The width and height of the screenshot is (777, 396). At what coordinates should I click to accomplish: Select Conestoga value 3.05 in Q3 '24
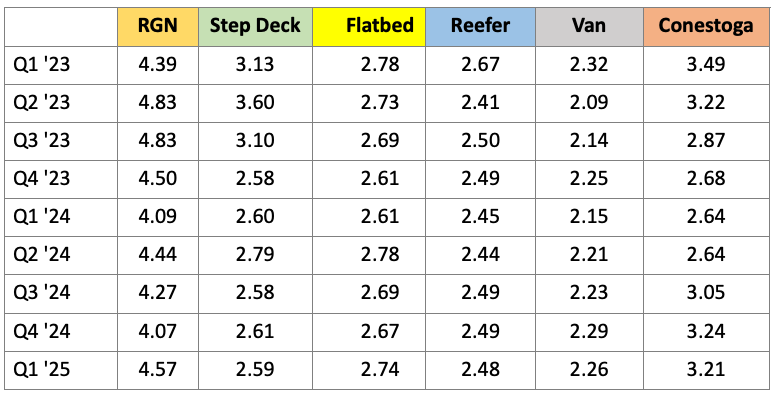tap(706, 293)
